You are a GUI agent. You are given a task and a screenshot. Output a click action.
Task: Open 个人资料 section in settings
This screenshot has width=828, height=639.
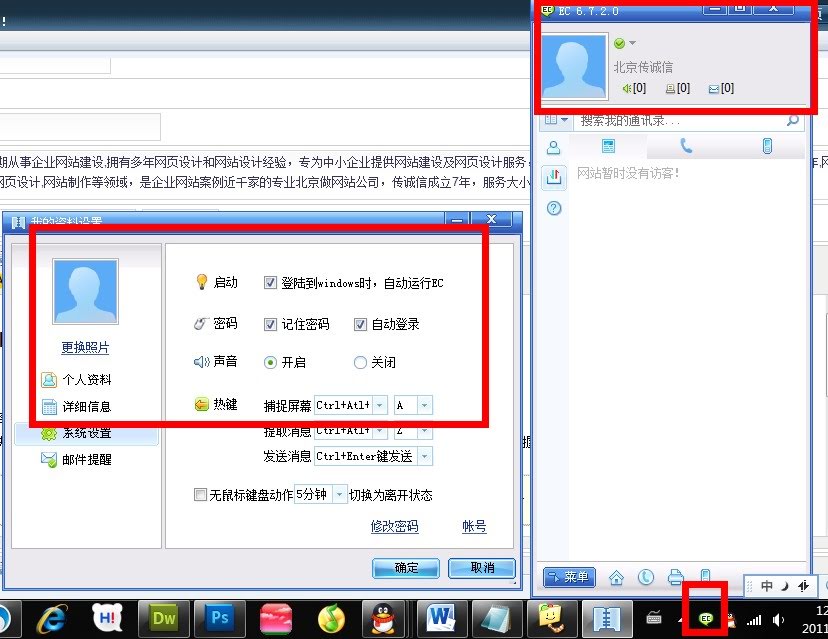(x=86, y=380)
